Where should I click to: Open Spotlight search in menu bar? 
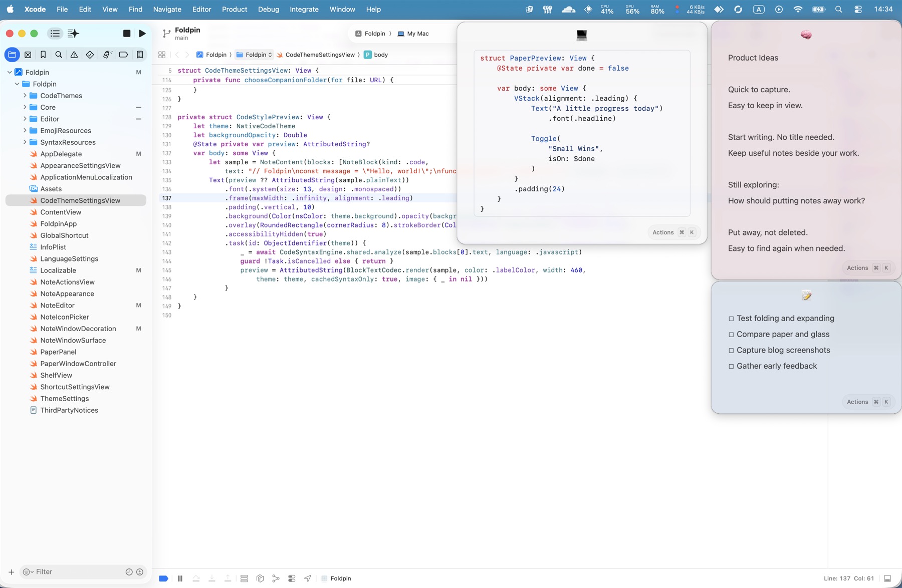click(x=838, y=10)
